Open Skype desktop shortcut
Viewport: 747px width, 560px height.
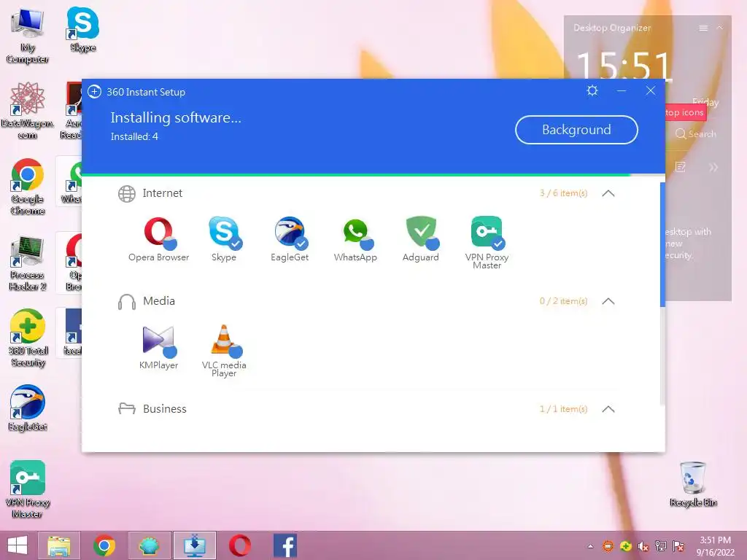click(x=83, y=29)
